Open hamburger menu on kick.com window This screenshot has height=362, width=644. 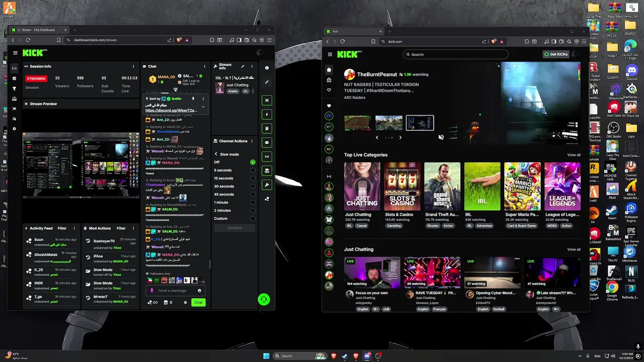tap(330, 54)
